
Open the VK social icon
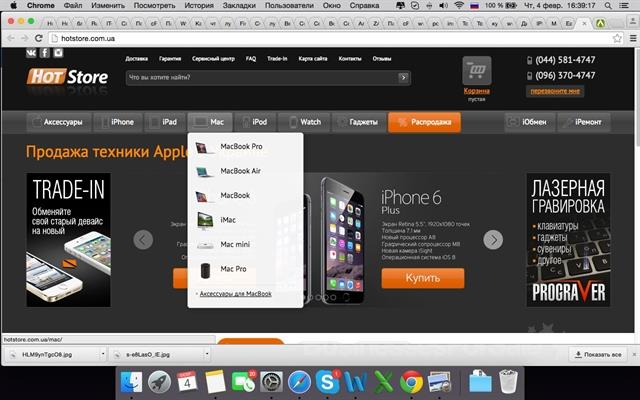[31, 53]
